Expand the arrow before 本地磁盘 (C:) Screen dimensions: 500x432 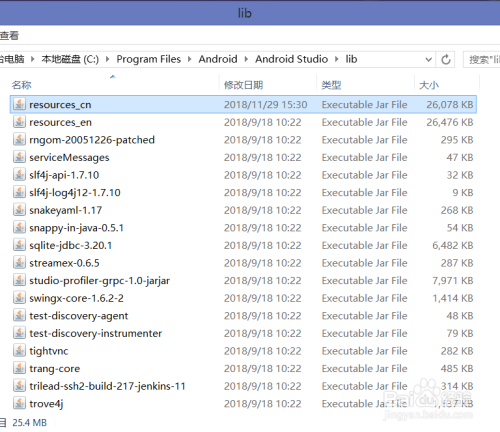[32, 59]
